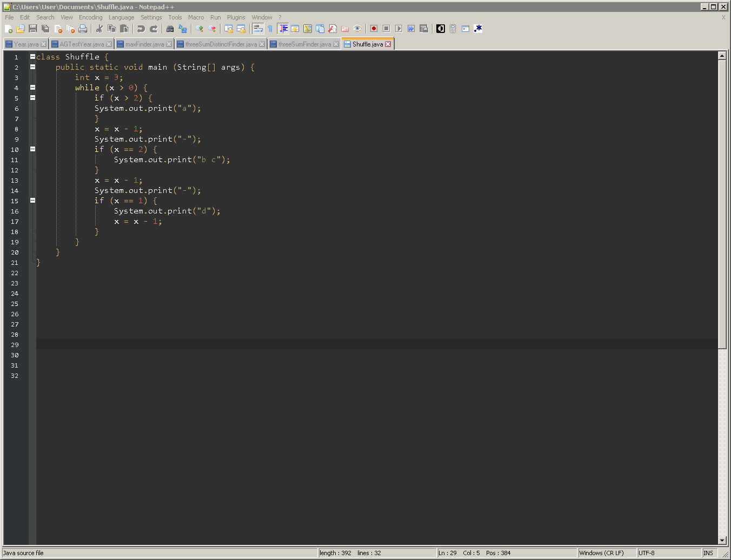Viewport: 731px width, 560px height.
Task: Undo the last edit
Action: (141, 29)
